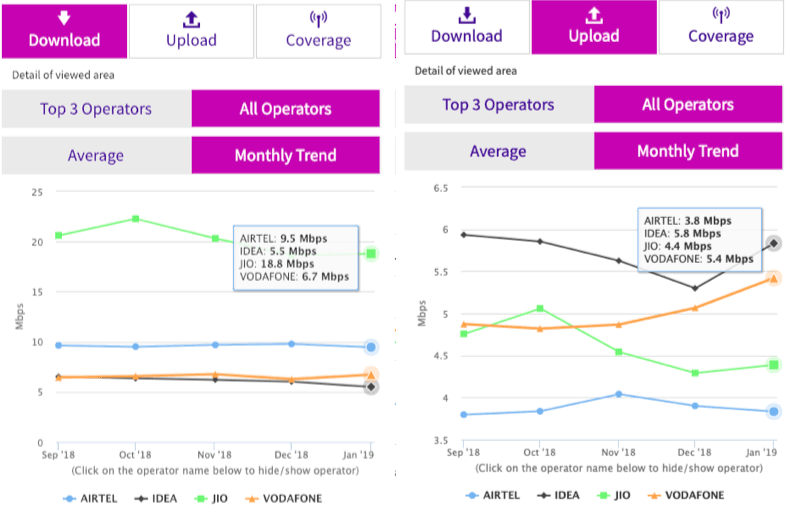Screen dimensions: 800x527
Task: Click the IDEA Dec '18 upload data point
Action: point(695,288)
